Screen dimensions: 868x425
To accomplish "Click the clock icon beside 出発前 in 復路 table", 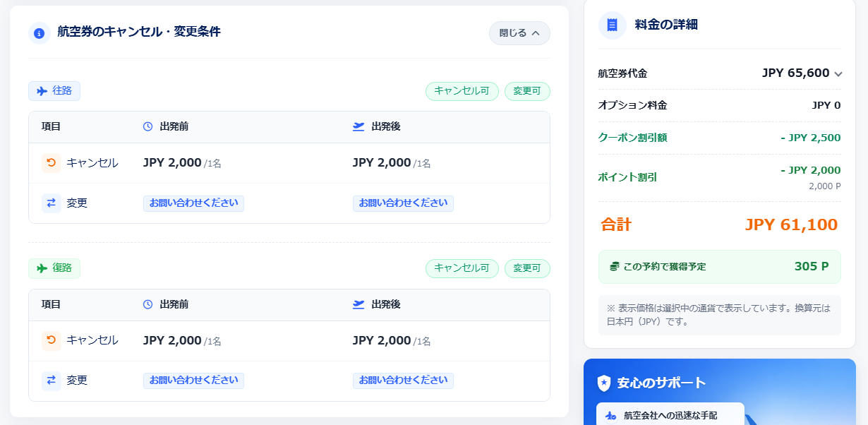I will 147,304.
